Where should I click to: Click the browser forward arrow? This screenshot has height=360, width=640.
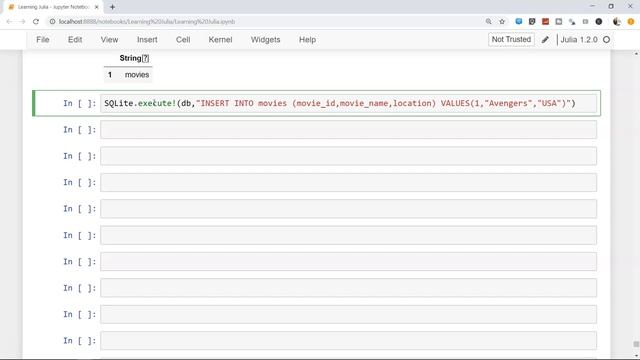[22, 22]
